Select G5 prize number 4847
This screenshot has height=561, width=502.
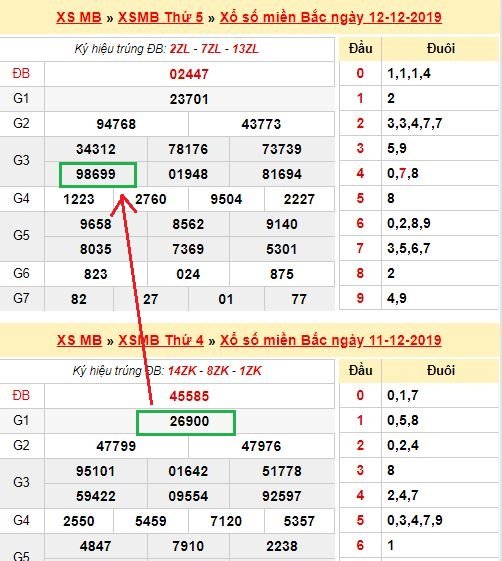(x=96, y=546)
